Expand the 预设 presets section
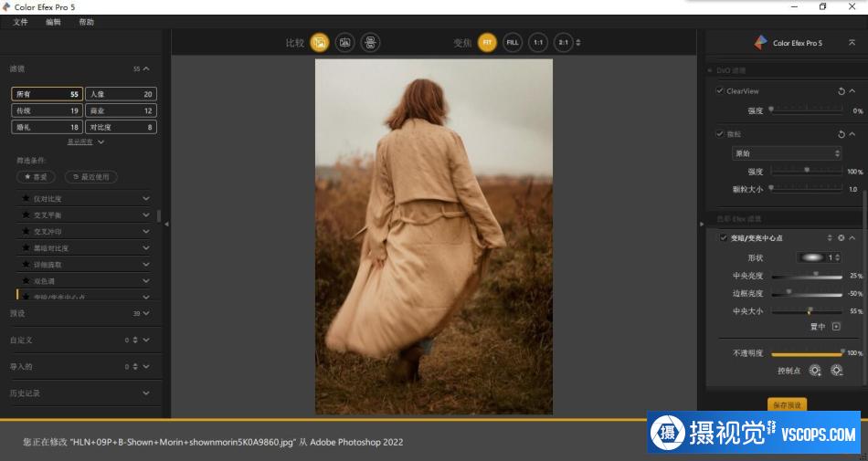The height and width of the screenshot is (461, 868). pos(146,313)
